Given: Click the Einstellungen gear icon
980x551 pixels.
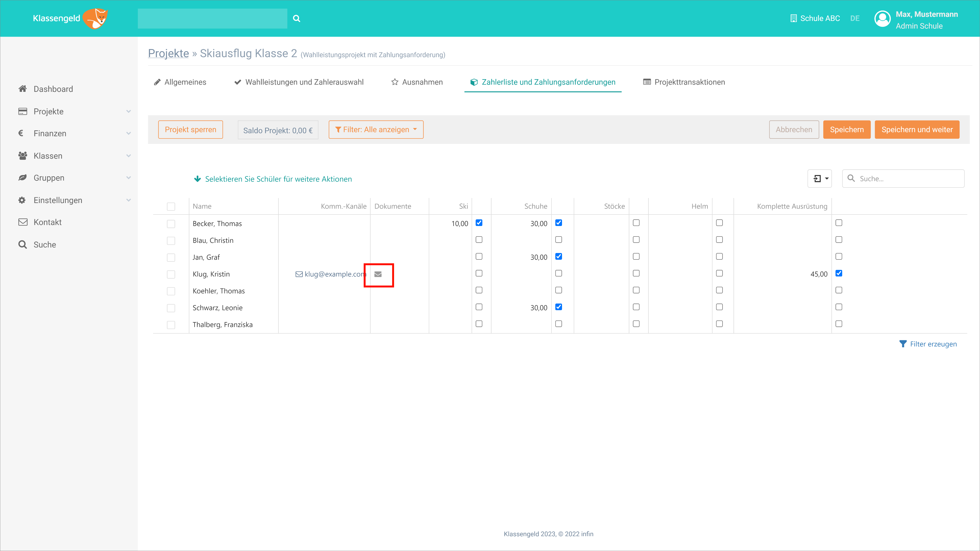Looking at the screenshot, I should point(22,200).
